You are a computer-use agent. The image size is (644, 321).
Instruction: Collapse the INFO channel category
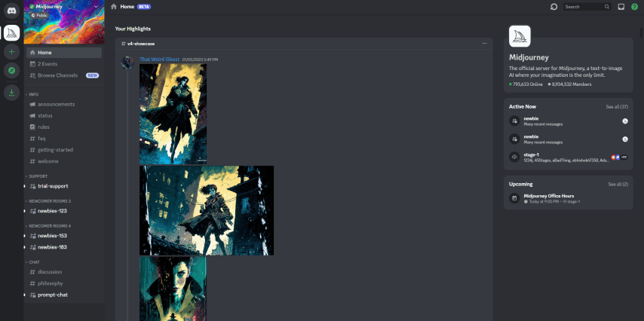click(x=32, y=94)
